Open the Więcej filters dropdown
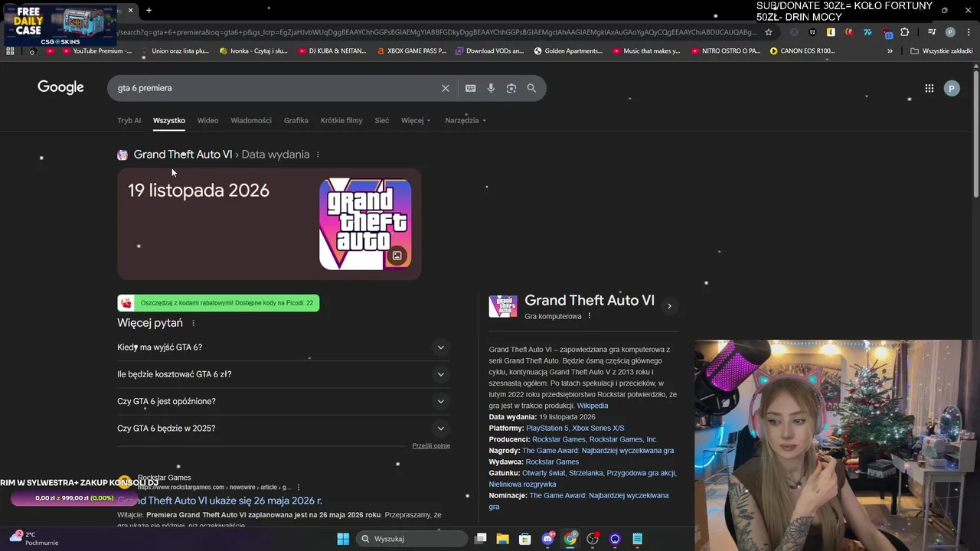The height and width of the screenshot is (551, 980). tap(416, 120)
